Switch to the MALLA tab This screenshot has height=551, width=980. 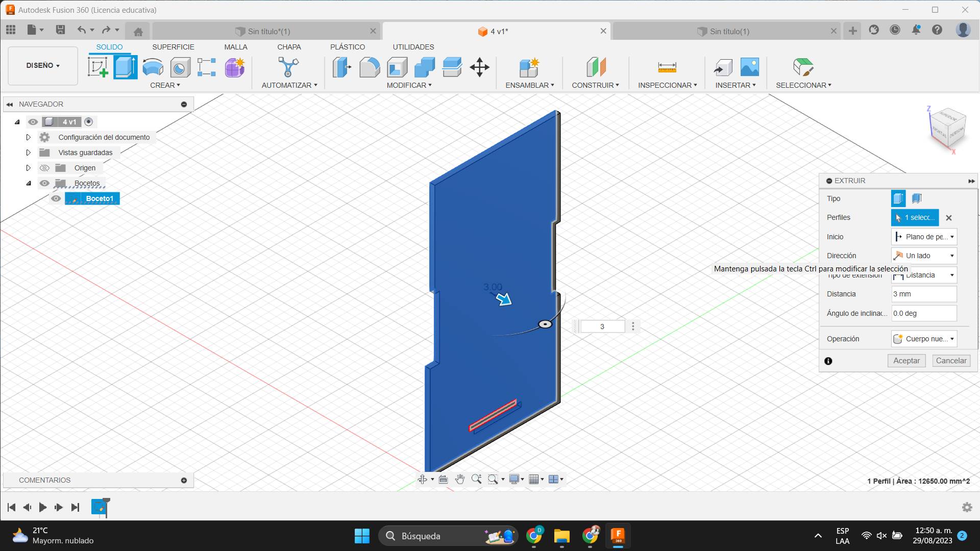point(236,47)
